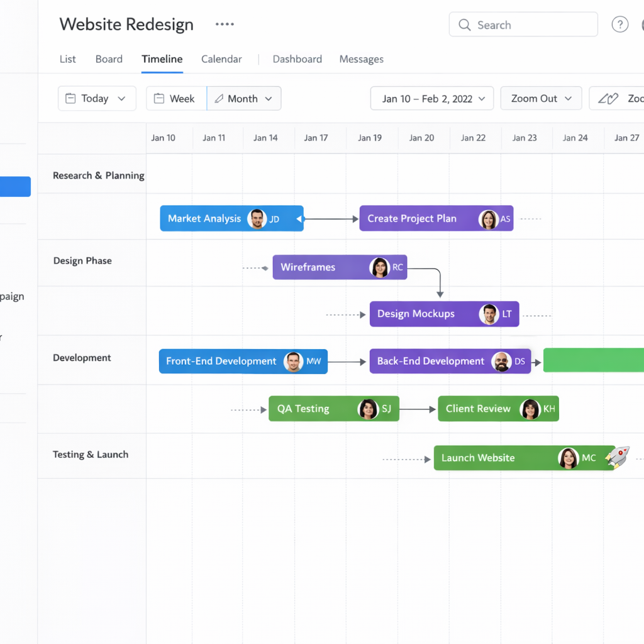
Task: Click the help question mark icon
Action: (619, 25)
